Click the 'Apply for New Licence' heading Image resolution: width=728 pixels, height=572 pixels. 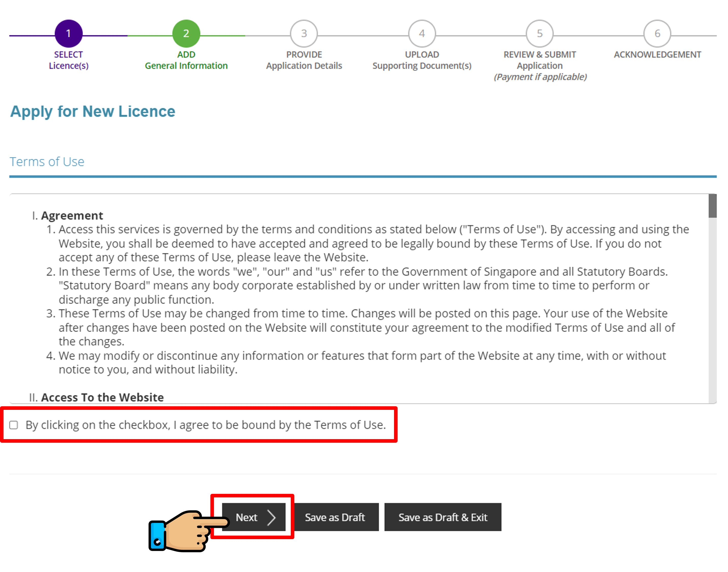[93, 111]
